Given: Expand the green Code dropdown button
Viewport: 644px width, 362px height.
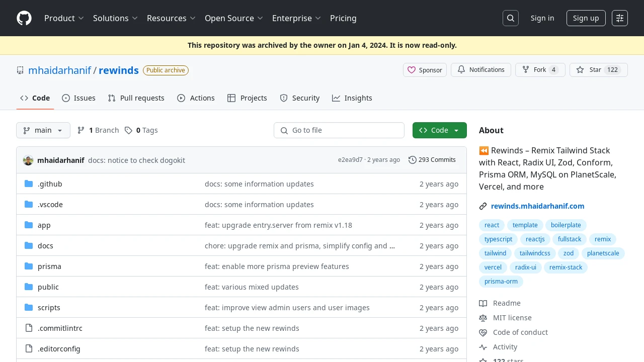Looking at the screenshot, I should coord(440,130).
